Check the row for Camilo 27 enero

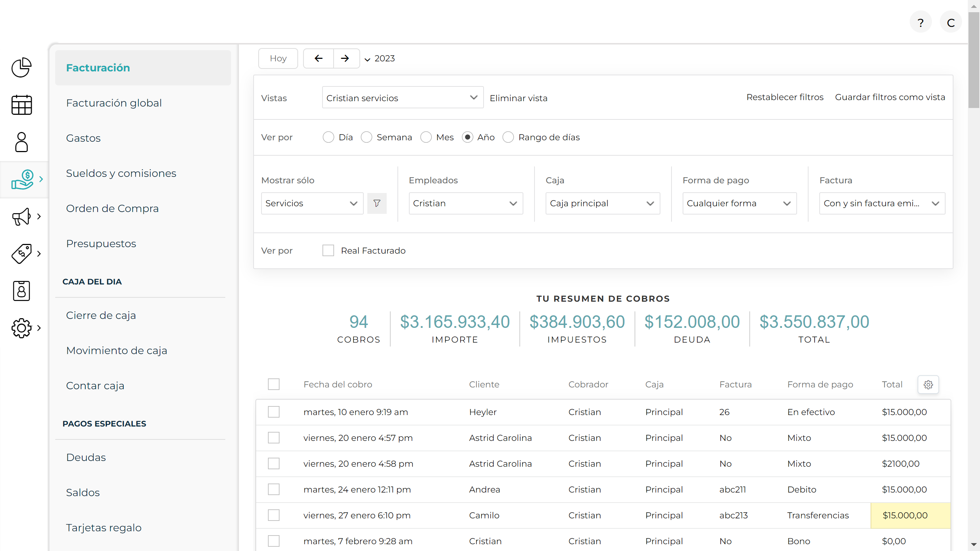(274, 515)
